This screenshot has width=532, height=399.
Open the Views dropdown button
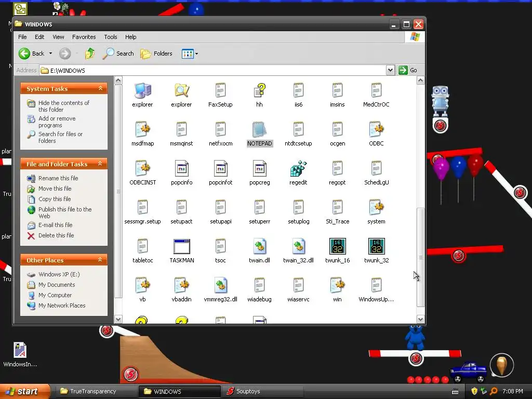(190, 54)
